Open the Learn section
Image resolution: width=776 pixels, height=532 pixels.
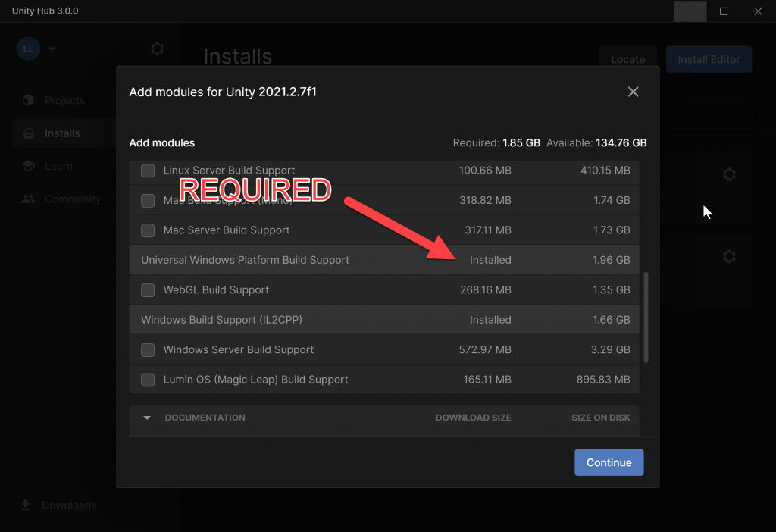tap(58, 166)
